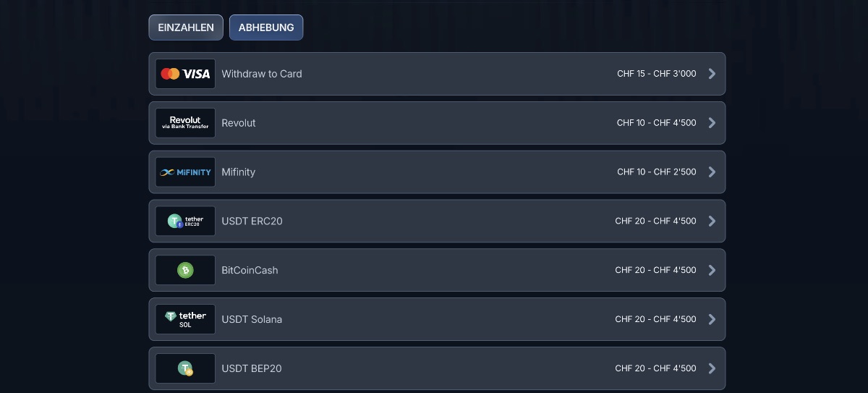Open the Mifinity row chevron arrow

pyautogui.click(x=712, y=172)
